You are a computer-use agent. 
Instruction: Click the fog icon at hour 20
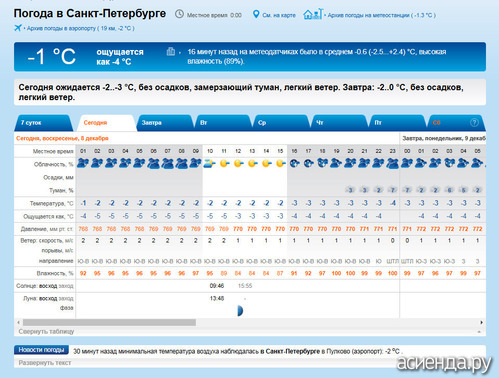coord(350,190)
